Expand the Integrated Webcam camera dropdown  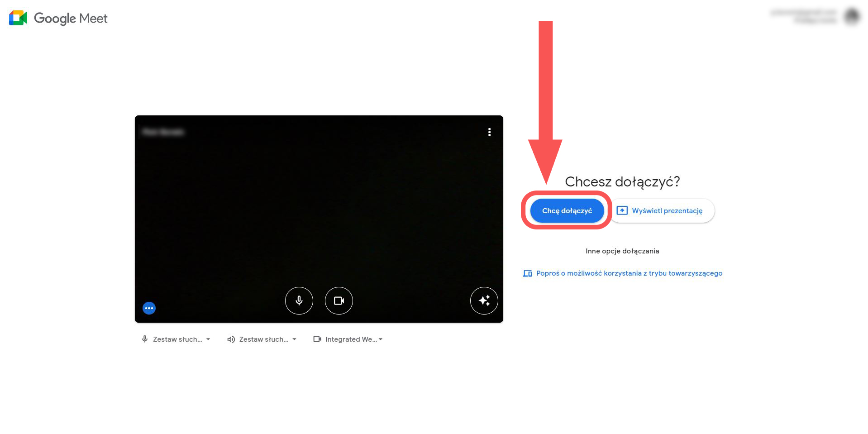tap(348, 339)
